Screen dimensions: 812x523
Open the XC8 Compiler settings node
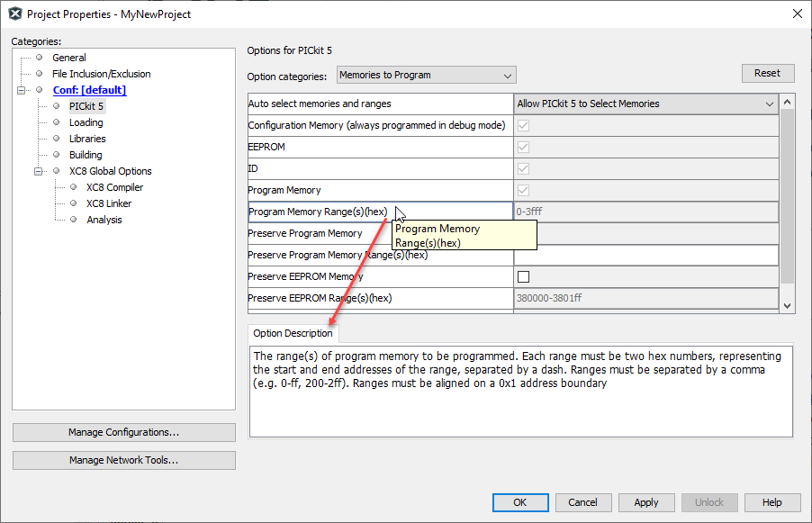coord(114,187)
